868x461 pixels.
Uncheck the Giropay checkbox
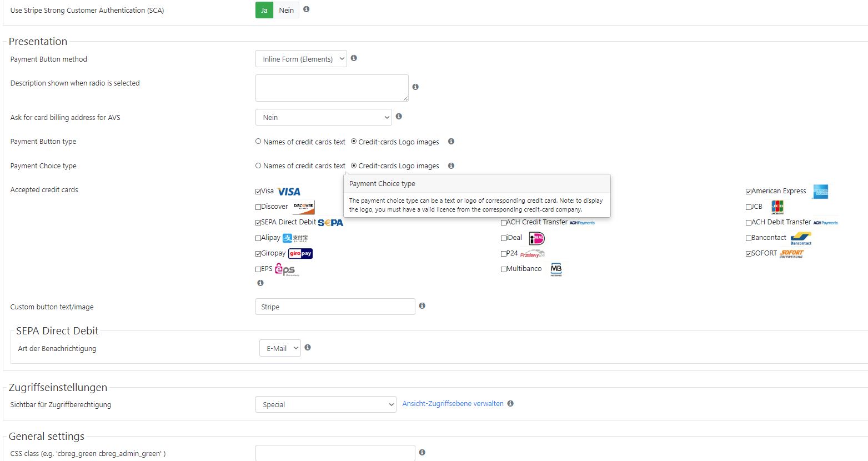[x=258, y=254]
